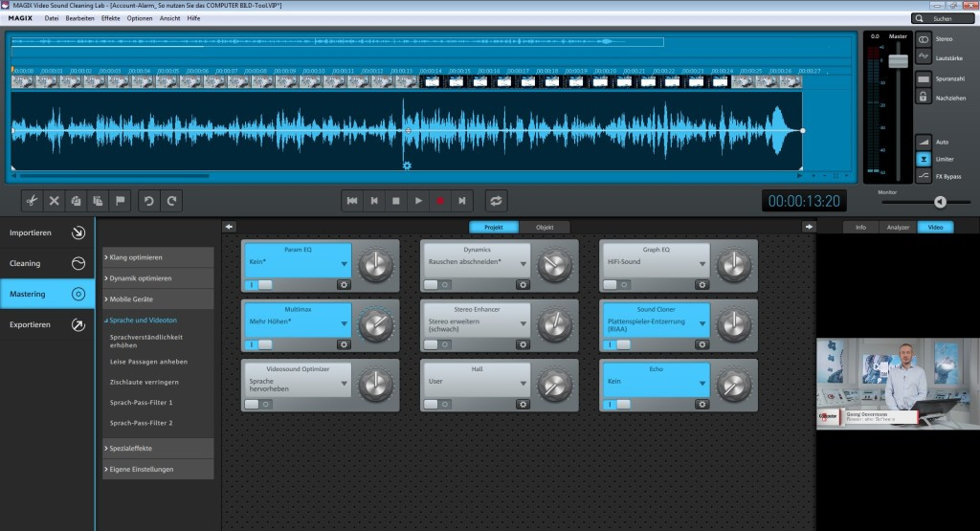Click the Stereo icon in master section
Viewport: 980px width, 531px height.
click(924, 39)
